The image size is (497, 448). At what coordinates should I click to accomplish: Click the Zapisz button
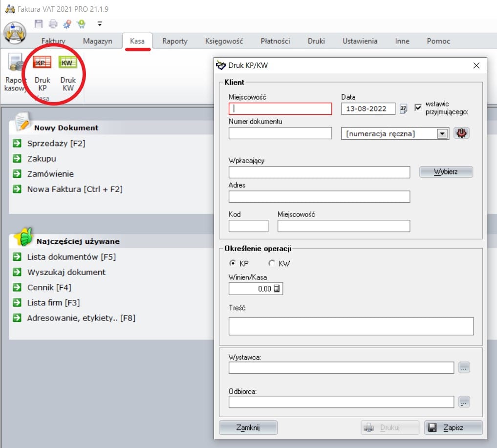(x=453, y=427)
